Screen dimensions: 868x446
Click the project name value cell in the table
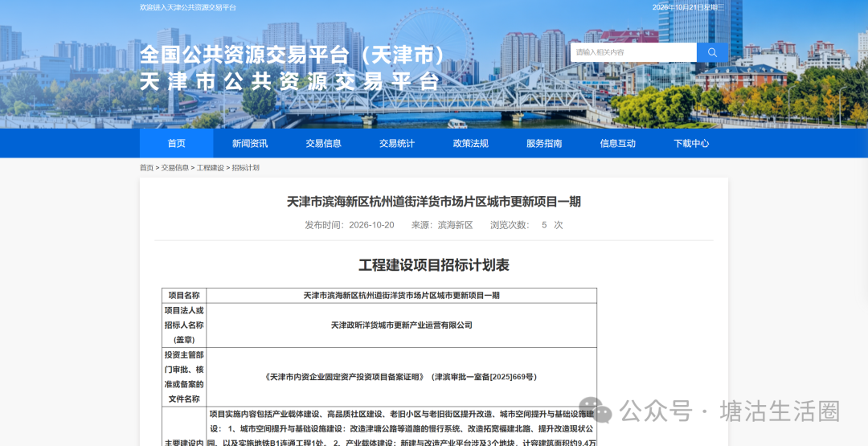401,296
